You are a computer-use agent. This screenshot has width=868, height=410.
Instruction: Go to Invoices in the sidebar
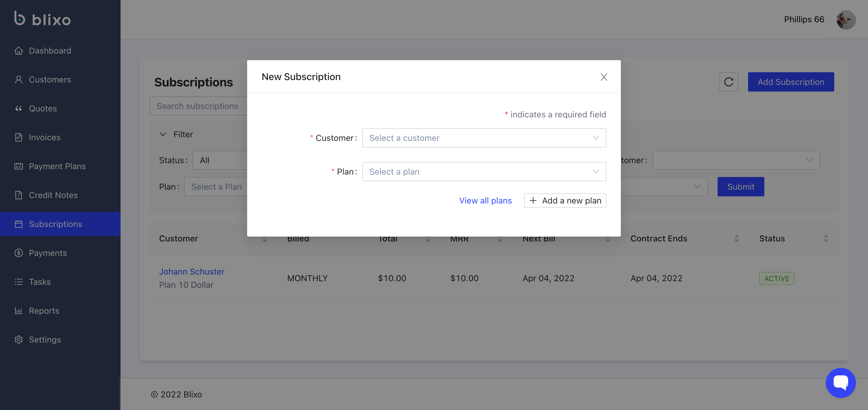(x=45, y=137)
